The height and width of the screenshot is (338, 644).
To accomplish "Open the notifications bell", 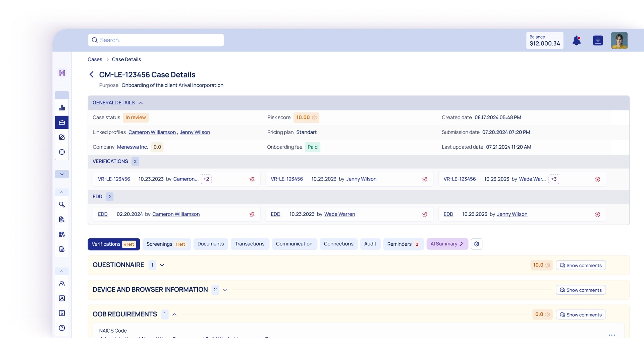I will point(577,41).
